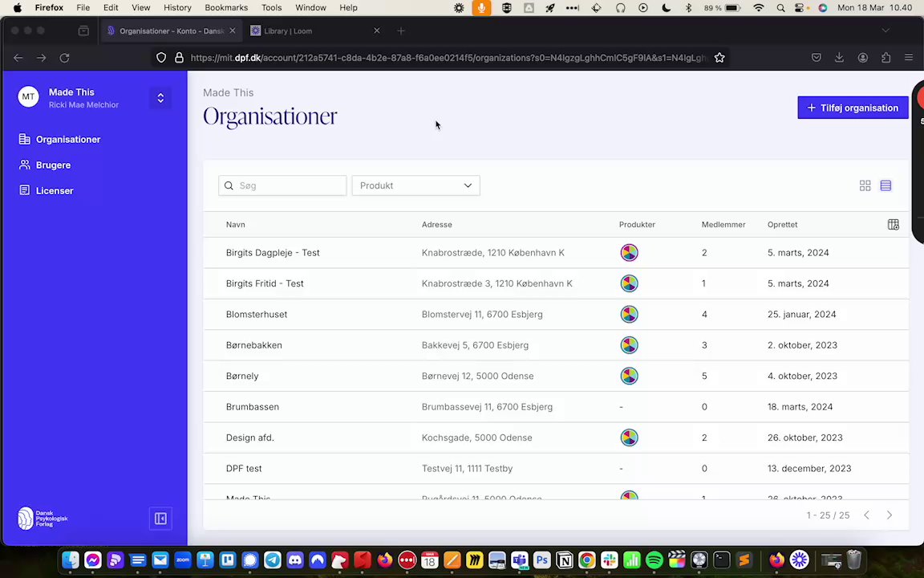This screenshot has height=578, width=924.
Task: Close the Library | Loom tab
Action: coord(376,31)
